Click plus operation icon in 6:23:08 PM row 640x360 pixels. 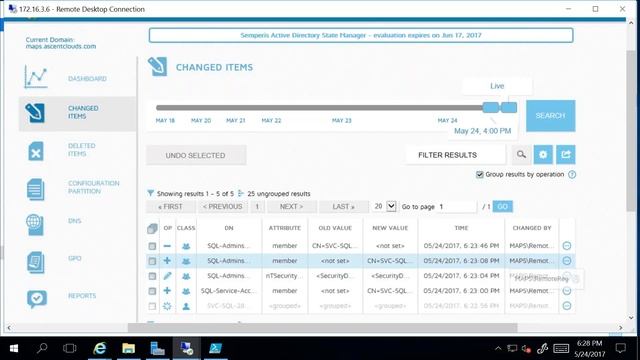(x=167, y=261)
